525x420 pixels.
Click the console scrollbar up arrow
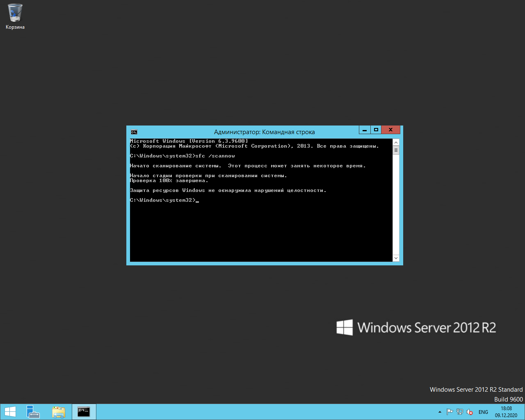(x=396, y=142)
